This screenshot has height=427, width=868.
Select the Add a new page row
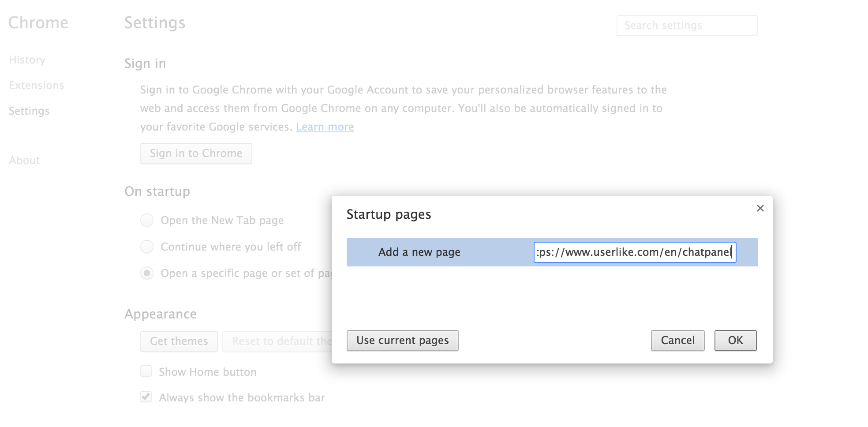(419, 252)
